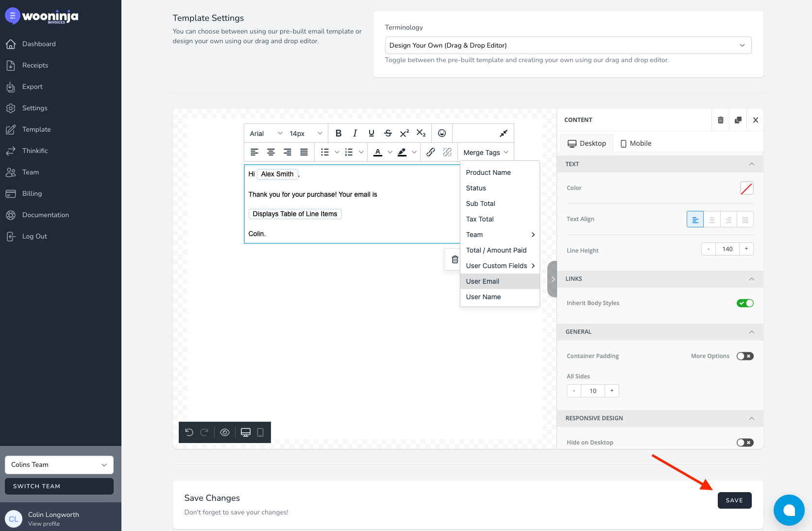Switch to the Mobile tab
The height and width of the screenshot is (531, 812).
pos(636,143)
